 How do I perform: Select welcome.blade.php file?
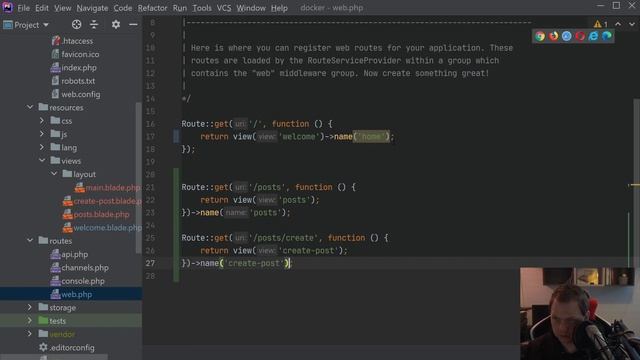102,228
